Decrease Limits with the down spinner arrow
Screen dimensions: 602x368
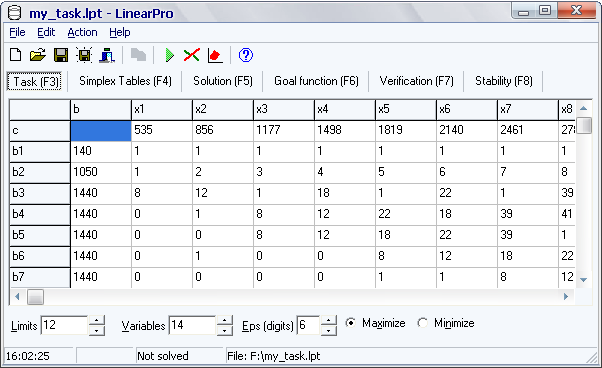(97, 330)
